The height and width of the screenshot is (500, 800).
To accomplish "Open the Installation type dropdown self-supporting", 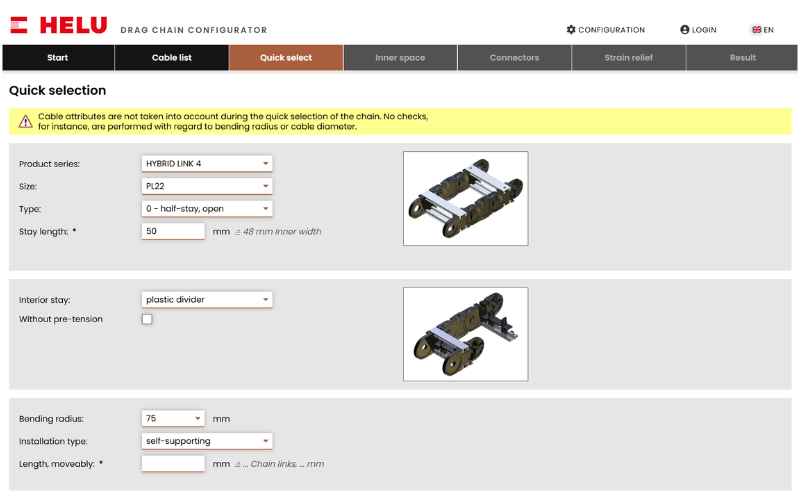I will 207,441.
